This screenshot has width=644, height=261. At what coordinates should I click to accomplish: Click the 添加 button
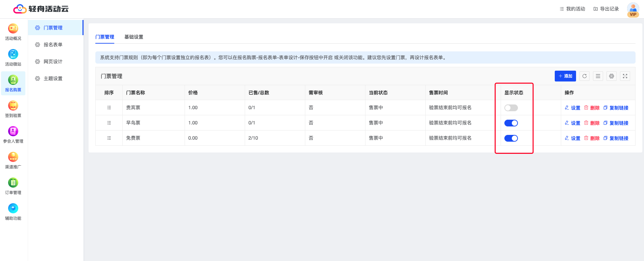pos(565,76)
